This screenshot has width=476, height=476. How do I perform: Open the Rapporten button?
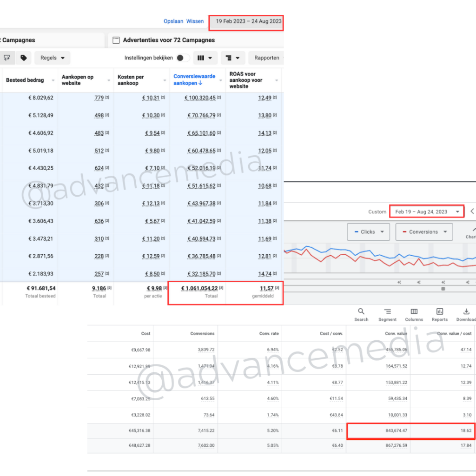click(x=266, y=58)
